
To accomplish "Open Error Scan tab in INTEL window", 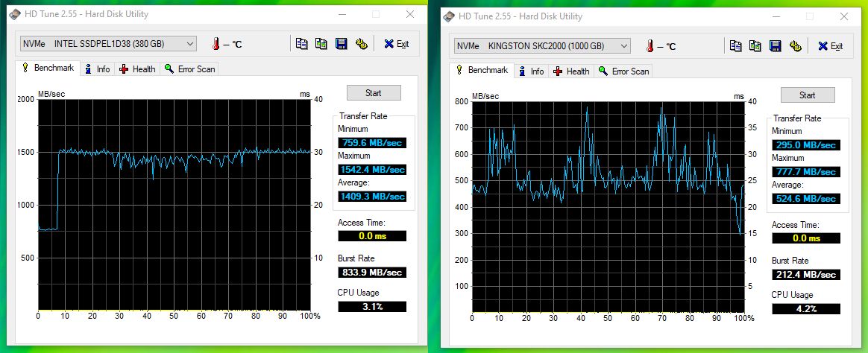I will [189, 69].
